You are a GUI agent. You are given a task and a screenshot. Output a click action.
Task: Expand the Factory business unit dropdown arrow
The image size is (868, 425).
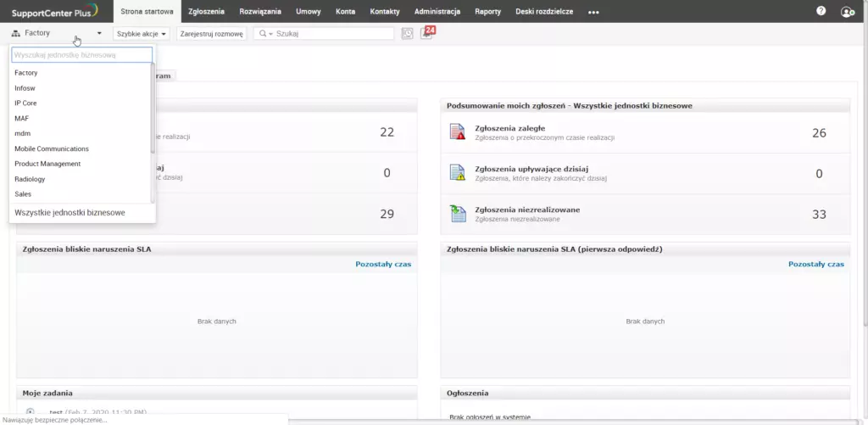[x=99, y=33]
